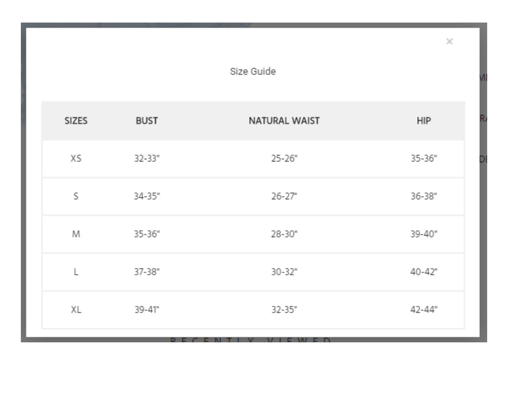
Task: Click the XL hip value 42-44"
Action: (x=424, y=309)
